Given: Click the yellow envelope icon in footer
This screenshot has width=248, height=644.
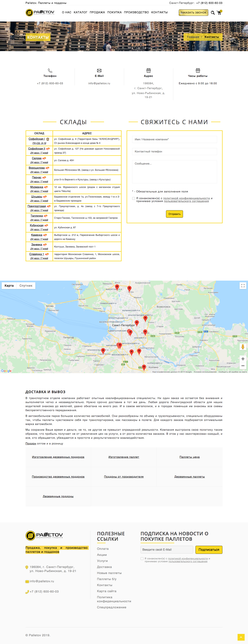Looking at the screenshot, I should coord(27,581).
